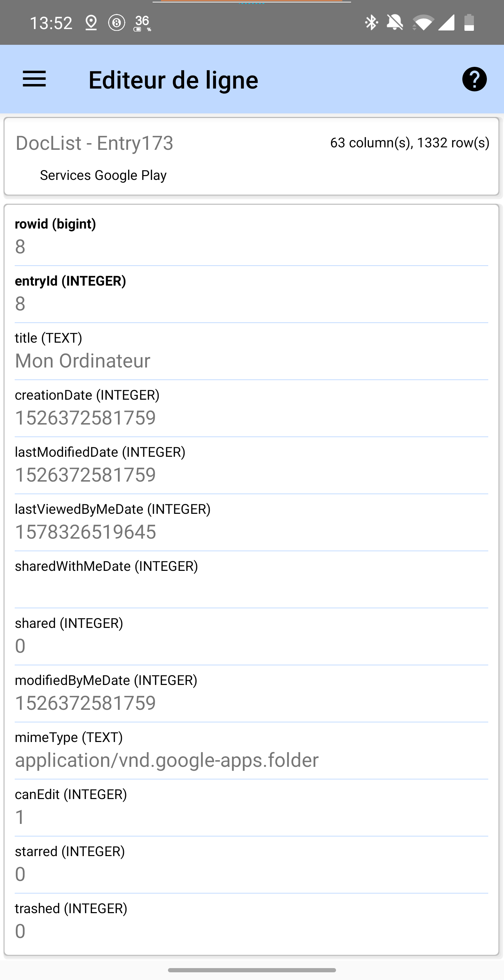The width and height of the screenshot is (504, 980).
Task: Select the lastModifiedDate value field
Action: 251,475
